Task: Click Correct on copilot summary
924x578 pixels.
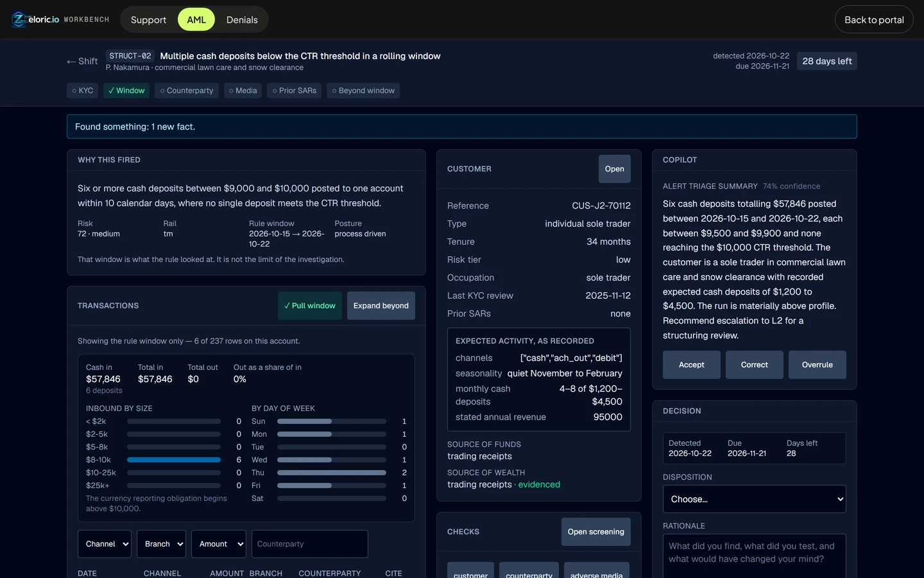Action: (755, 365)
